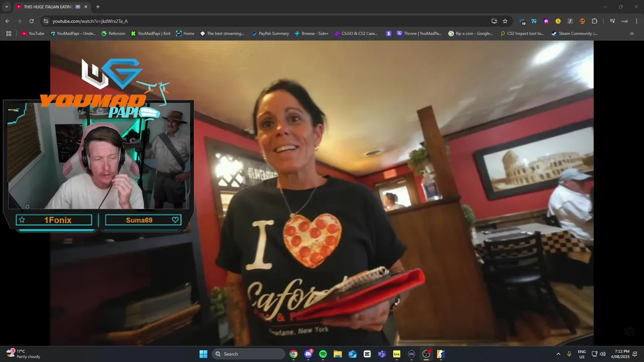Open the PayPal: Summary bookmark

[x=270, y=34]
